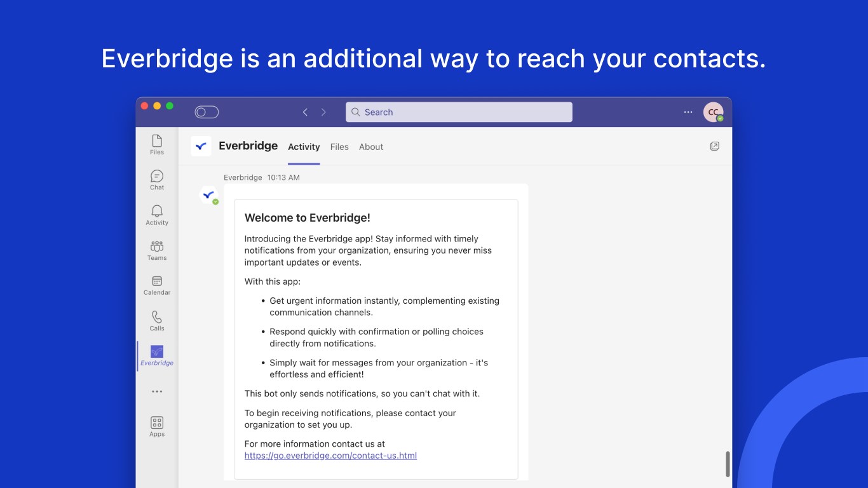Screen dimensions: 868x488
Task: Minimize the window with yellow button
Action: pos(157,106)
